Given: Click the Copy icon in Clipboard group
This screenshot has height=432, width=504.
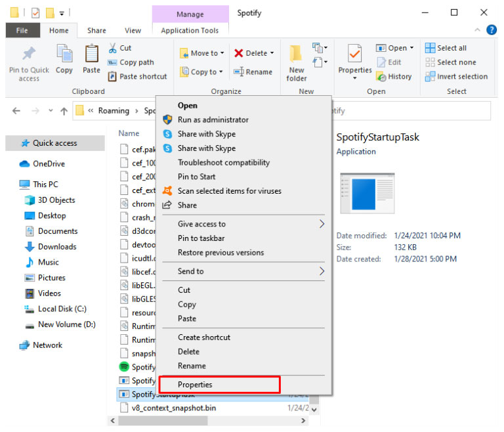Looking at the screenshot, I should (x=64, y=54).
